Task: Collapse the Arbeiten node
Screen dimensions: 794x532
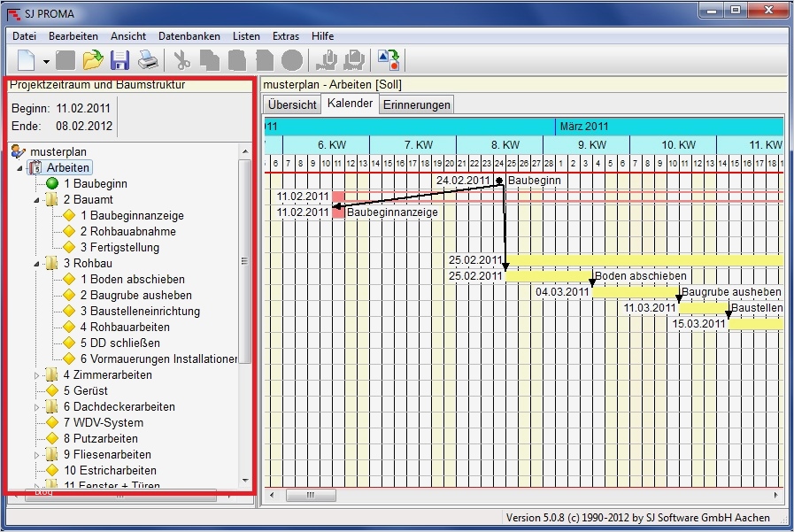Action: coord(19,168)
